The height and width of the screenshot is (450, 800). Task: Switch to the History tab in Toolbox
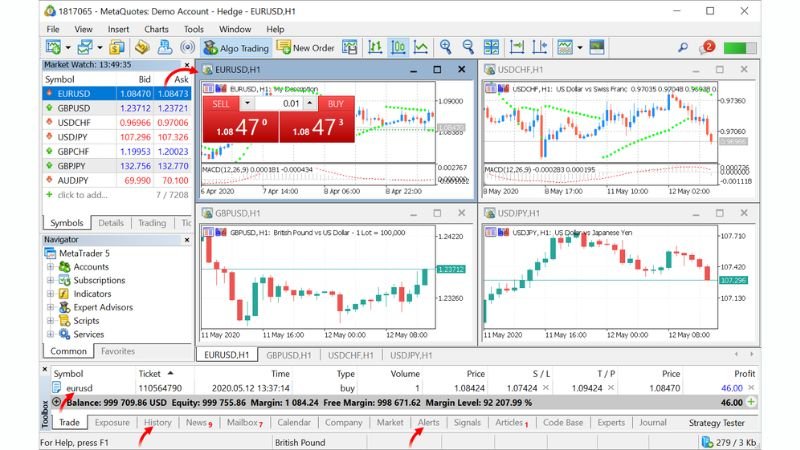click(x=157, y=422)
